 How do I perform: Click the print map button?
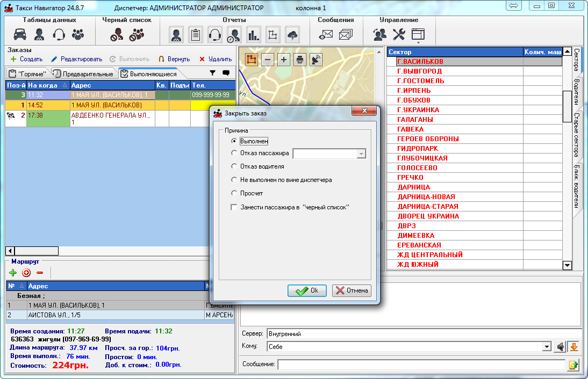300,60
